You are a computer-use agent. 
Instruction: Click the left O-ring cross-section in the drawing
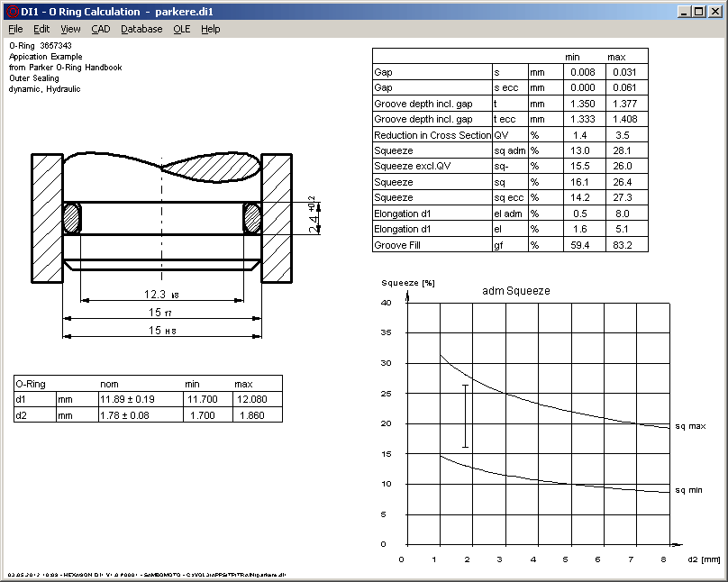tap(71, 218)
